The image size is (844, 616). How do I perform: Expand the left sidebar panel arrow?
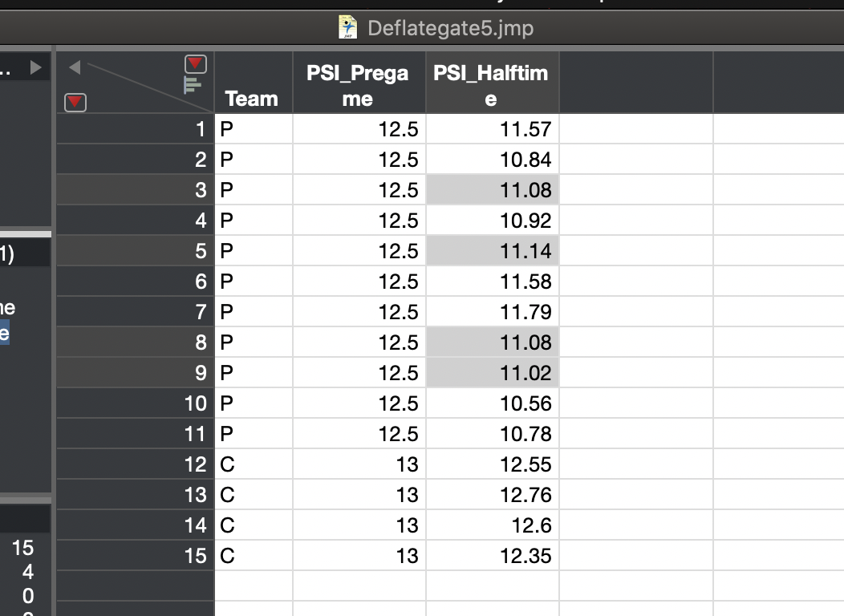pyautogui.click(x=35, y=67)
